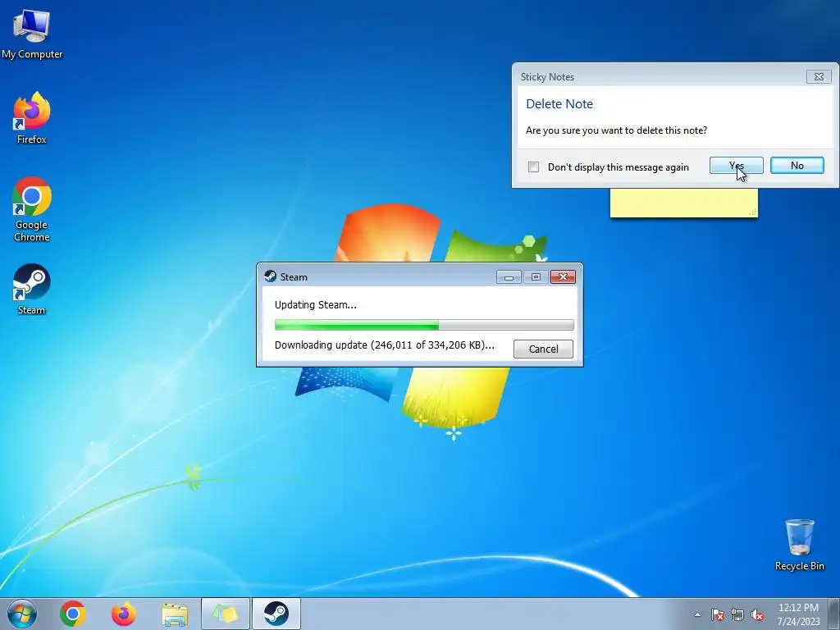Cancel the Steam update download

(x=543, y=349)
